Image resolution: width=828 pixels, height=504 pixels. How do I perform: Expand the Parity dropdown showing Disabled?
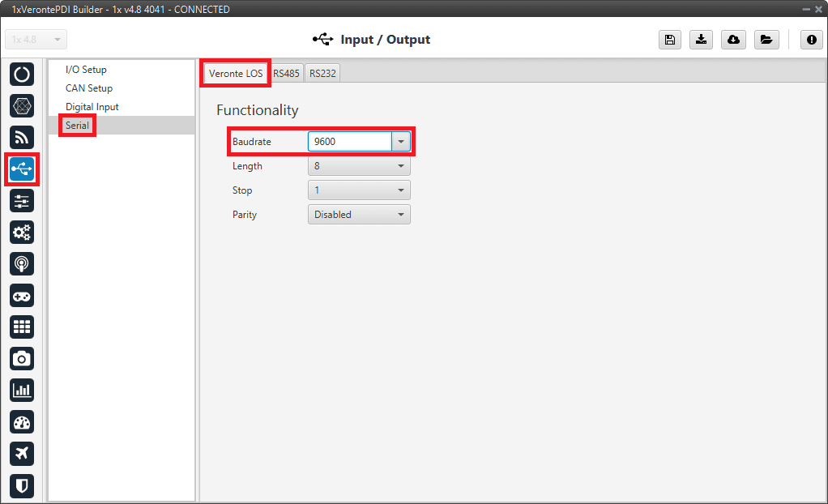(359, 215)
